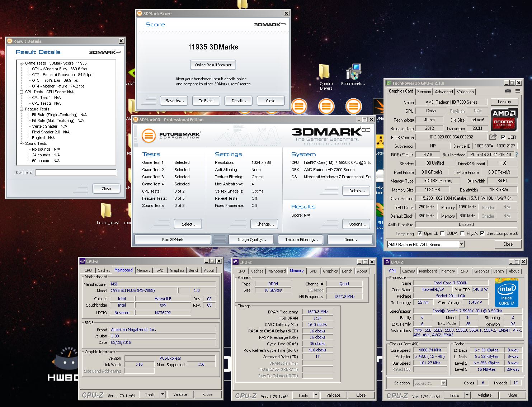532x407 pixels.
Task: Open the Caches tab in the CPU-Z CPU window
Action: [408, 271]
